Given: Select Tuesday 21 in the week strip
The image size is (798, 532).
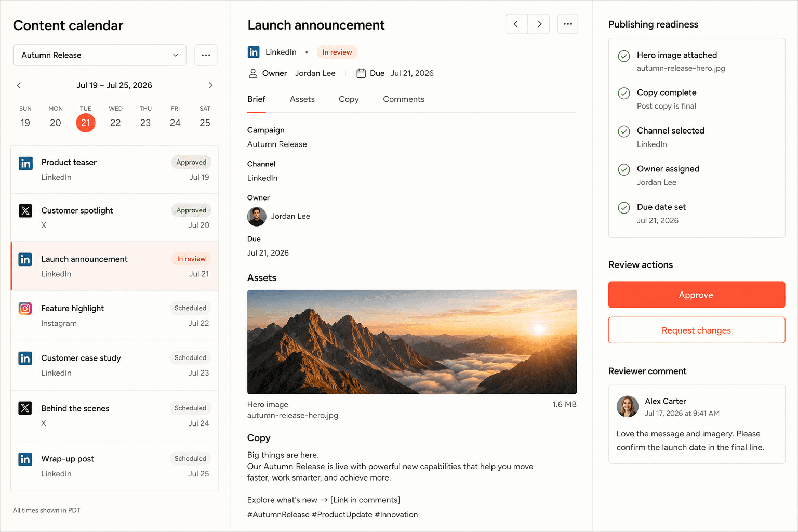Looking at the screenshot, I should [86, 123].
